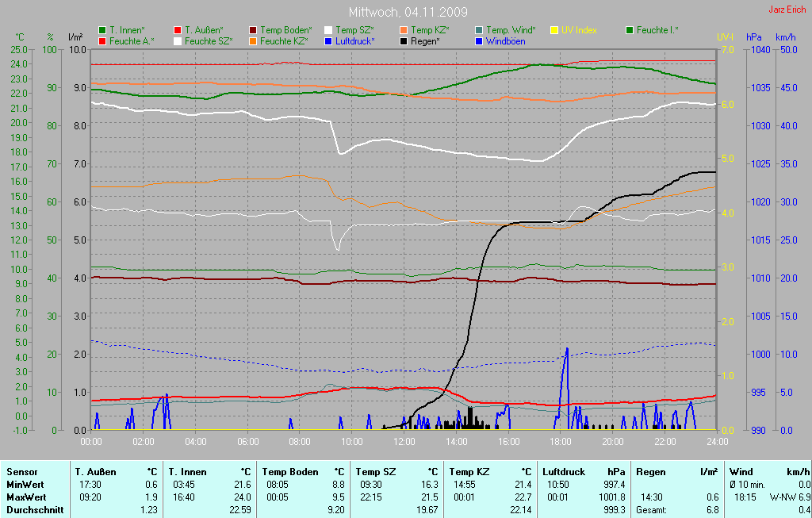The height and width of the screenshot is (518, 812).
Task: Select the Feuchte A.* legend label
Action: [x=132, y=40]
